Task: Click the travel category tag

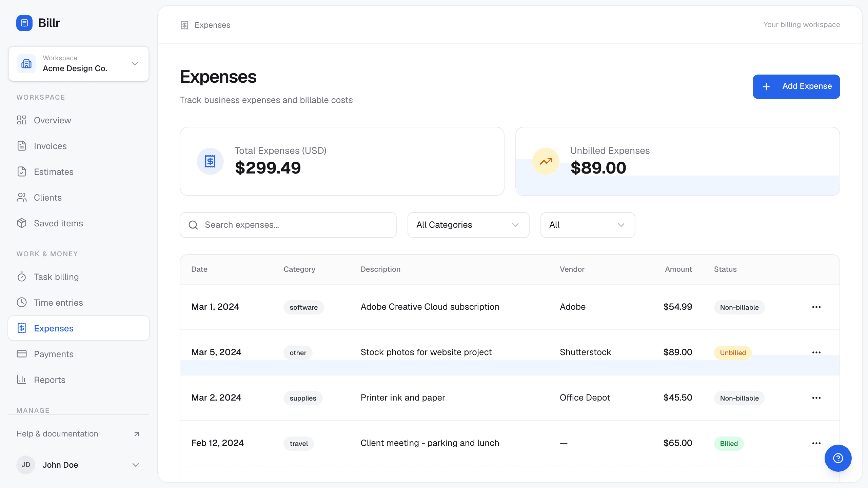Action: 299,444
